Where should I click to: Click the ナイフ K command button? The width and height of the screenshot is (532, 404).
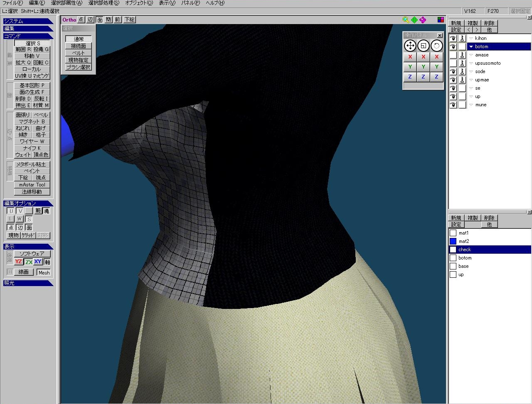(32, 148)
